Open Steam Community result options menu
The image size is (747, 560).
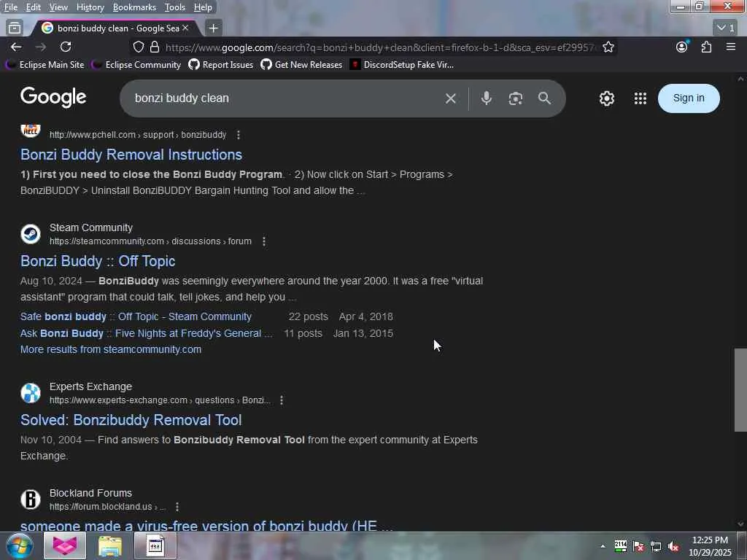[264, 241]
